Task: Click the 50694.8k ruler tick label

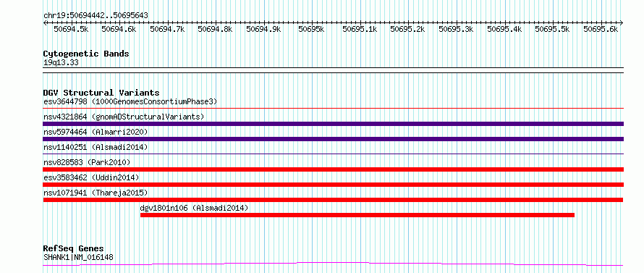Action: [x=215, y=29]
